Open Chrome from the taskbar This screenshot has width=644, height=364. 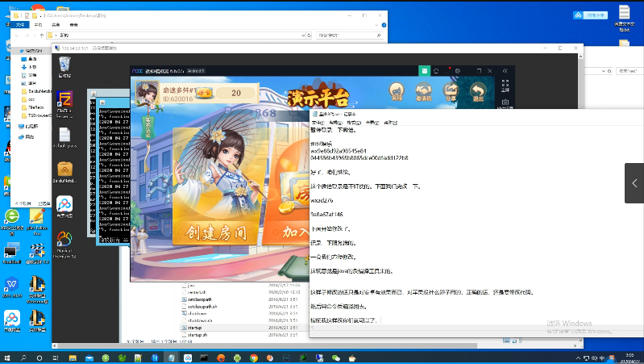click(x=254, y=358)
